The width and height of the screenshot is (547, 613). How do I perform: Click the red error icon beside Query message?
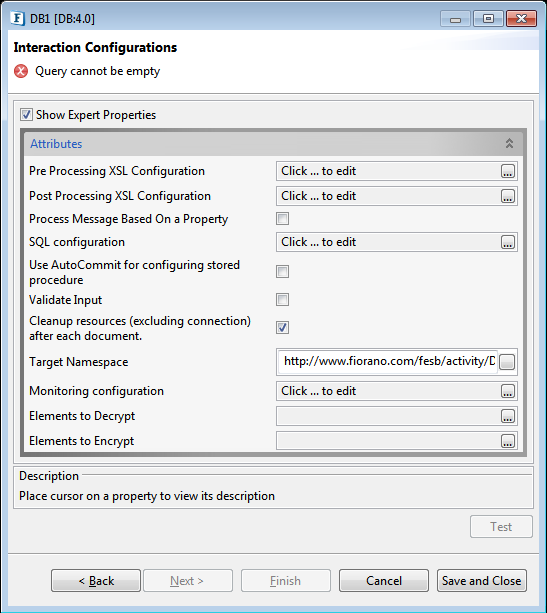pyautogui.click(x=21, y=72)
